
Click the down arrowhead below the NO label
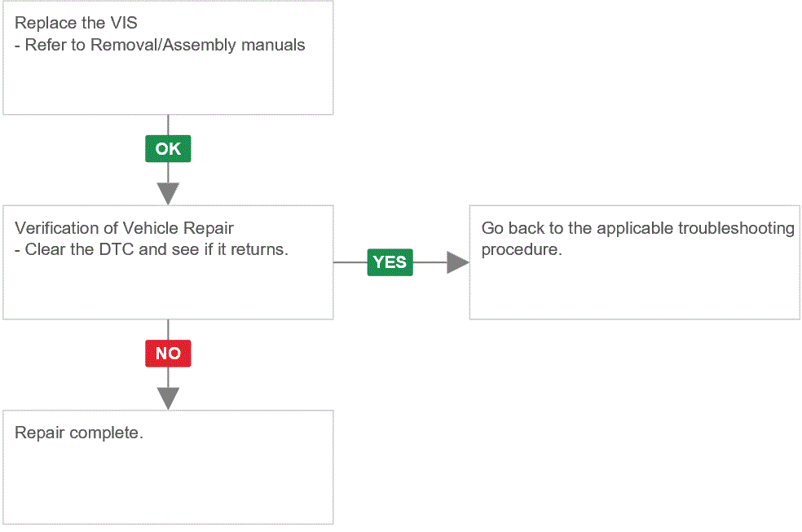[x=168, y=398]
